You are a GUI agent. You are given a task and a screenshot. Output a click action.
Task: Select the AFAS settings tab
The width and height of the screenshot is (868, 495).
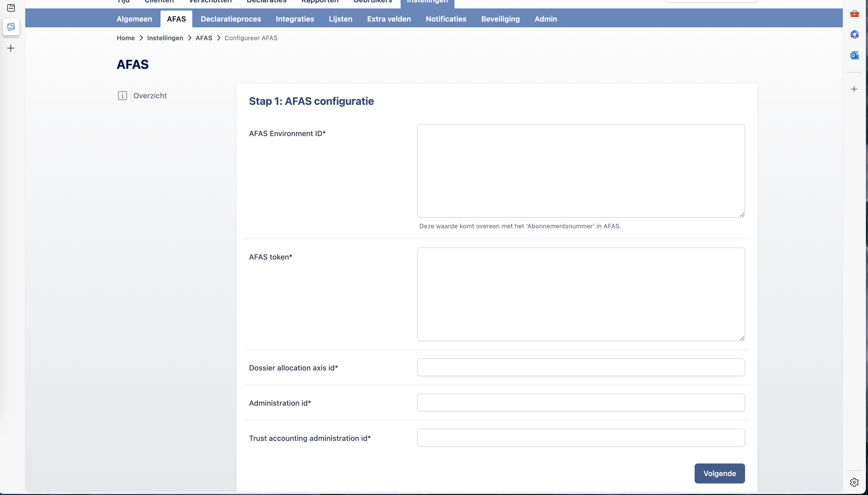click(x=176, y=19)
